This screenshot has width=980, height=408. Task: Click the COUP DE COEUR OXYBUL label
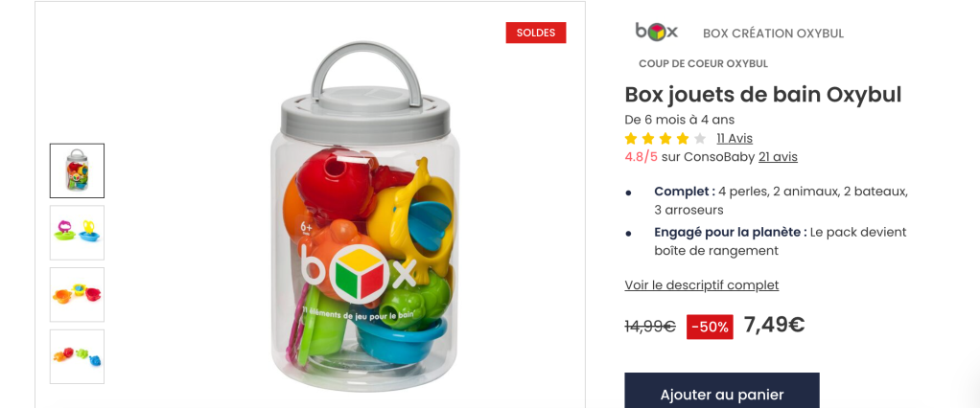703,63
